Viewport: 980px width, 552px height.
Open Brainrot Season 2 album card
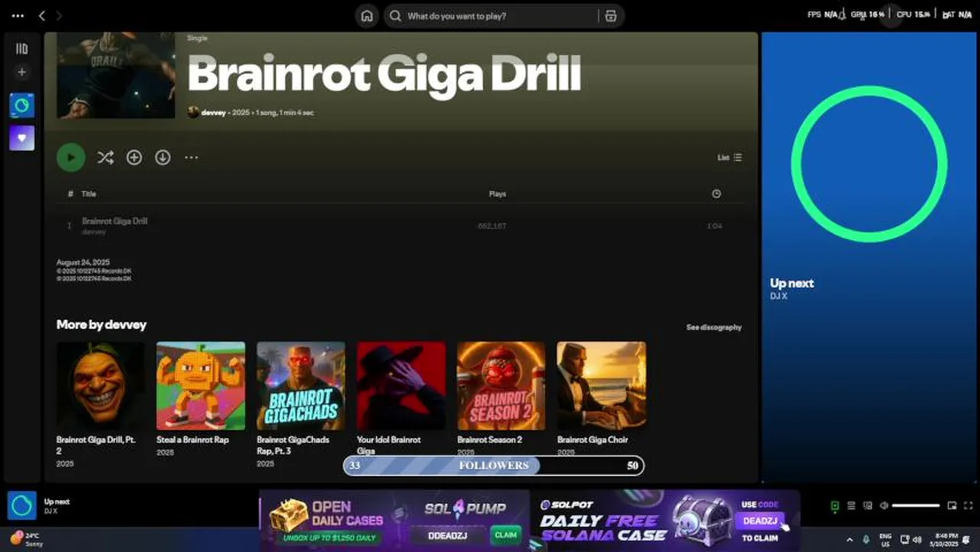point(501,400)
